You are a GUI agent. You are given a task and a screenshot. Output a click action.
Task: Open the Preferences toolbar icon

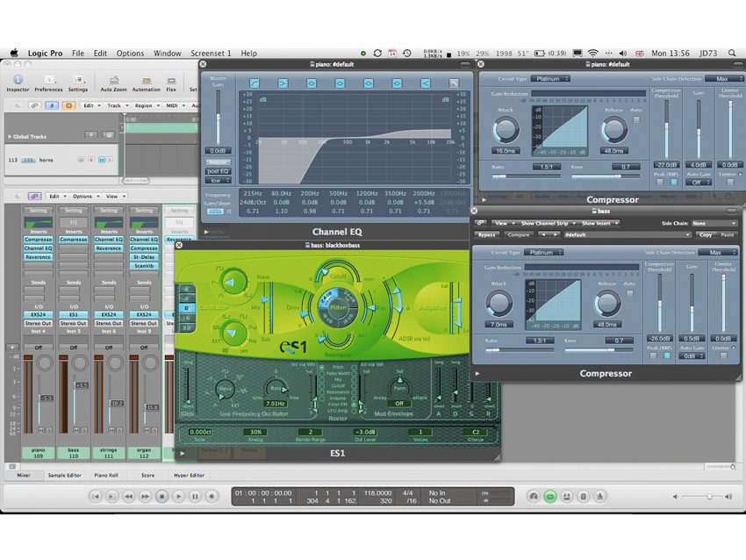(48, 83)
